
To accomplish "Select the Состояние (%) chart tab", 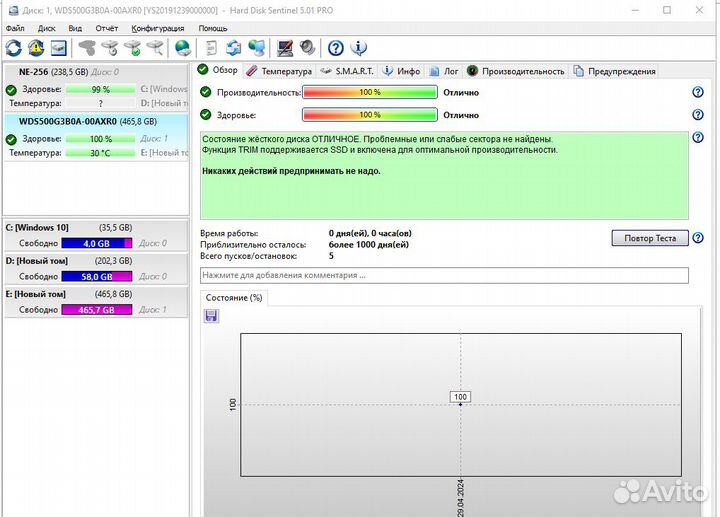I will pos(234,298).
